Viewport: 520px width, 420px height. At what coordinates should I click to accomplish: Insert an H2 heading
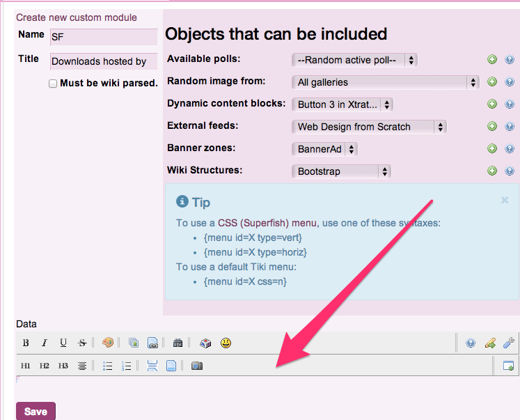44,366
